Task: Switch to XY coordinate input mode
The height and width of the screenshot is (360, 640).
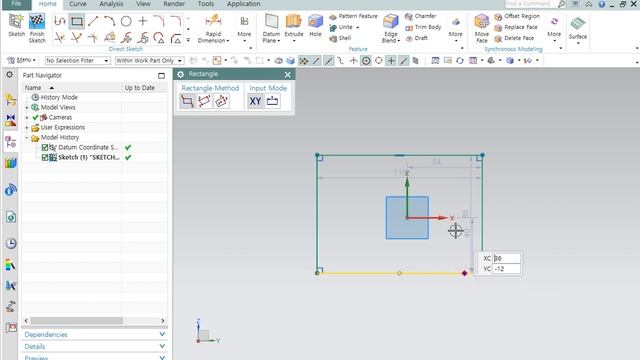Action: pos(255,101)
